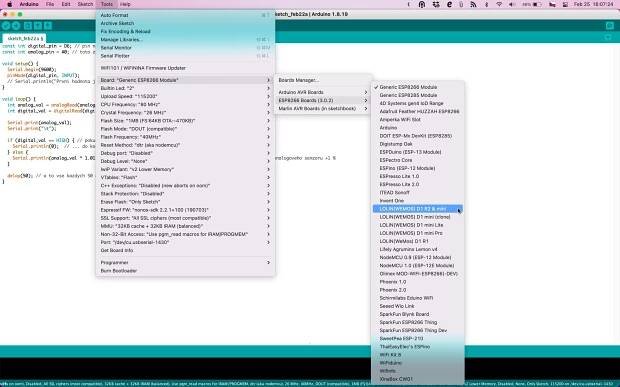Click the Wi-Fi status icon
The height and width of the screenshot is (387, 620).
(499, 4)
